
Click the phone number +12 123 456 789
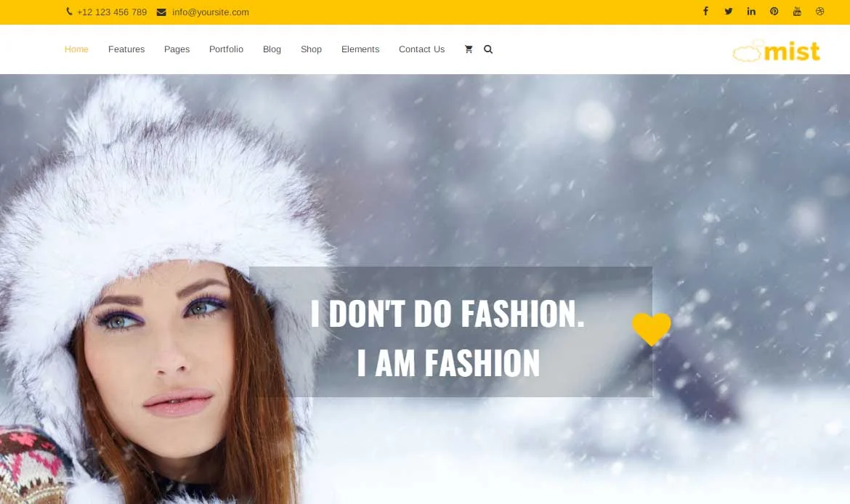click(111, 12)
